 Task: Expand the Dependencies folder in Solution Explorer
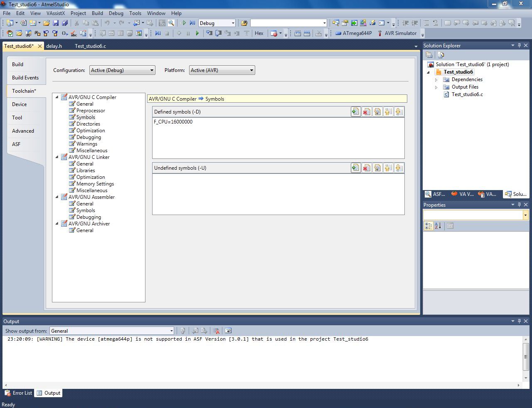[x=436, y=79]
